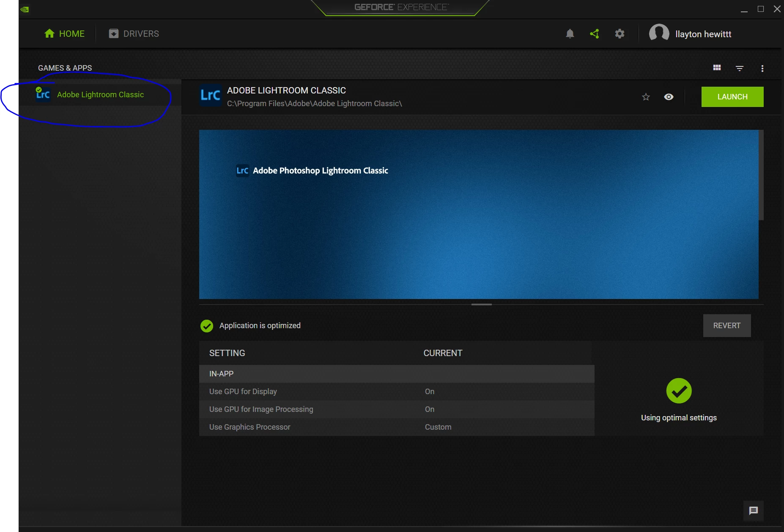Click the 'Use Graphics Processor' row
784x532 pixels.
[x=397, y=427]
